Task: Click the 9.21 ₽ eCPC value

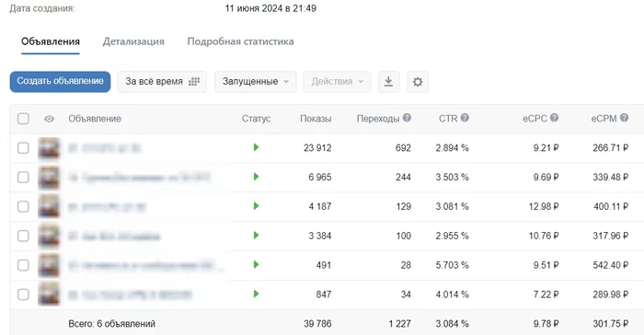Action: [x=546, y=148]
